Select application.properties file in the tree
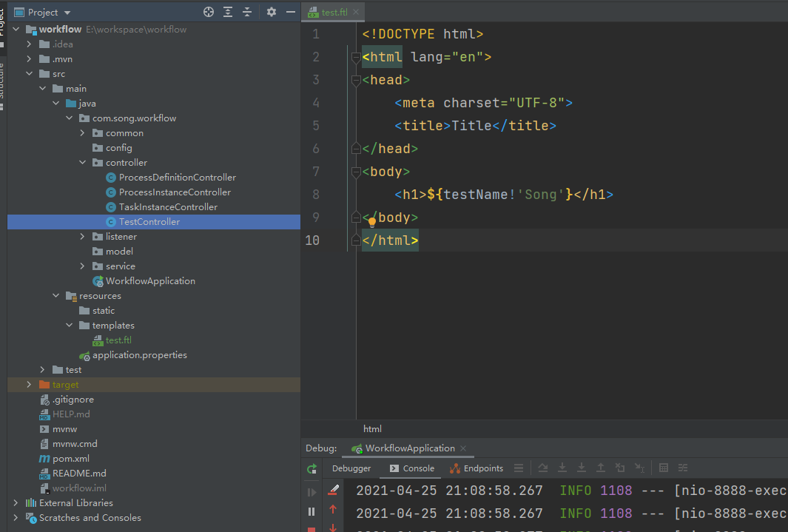Image resolution: width=788 pixels, height=532 pixels. pos(139,355)
